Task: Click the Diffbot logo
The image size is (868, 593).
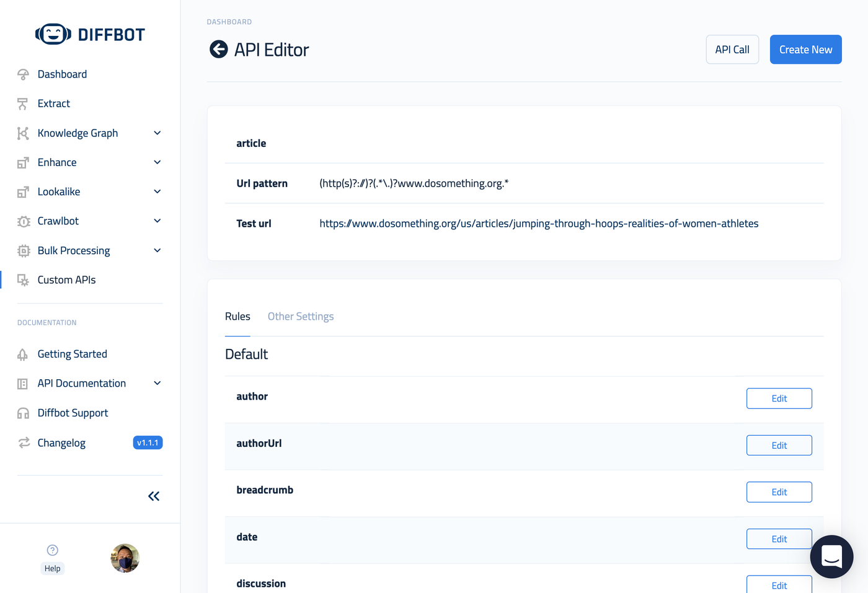Action: point(90,34)
